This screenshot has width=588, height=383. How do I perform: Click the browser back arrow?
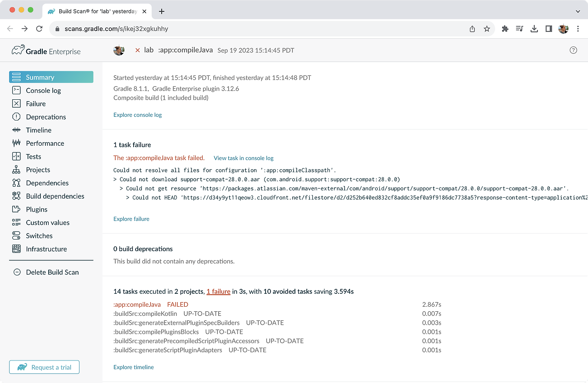pos(10,29)
